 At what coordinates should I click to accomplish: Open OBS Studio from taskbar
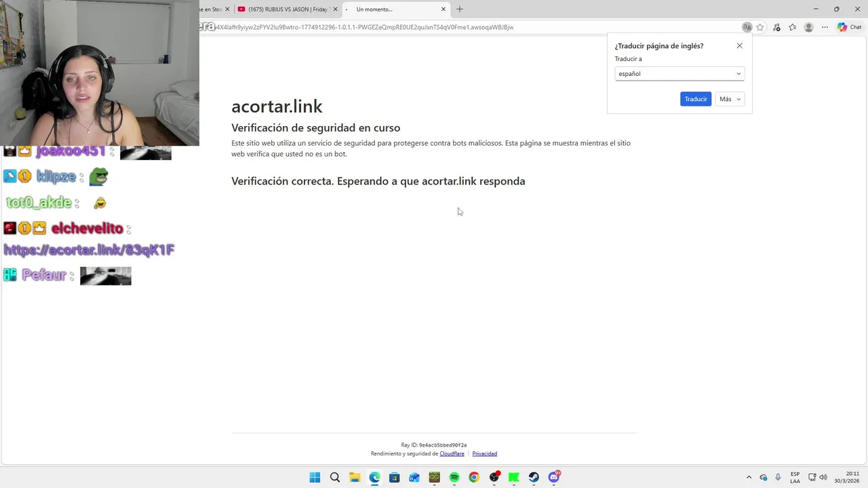tap(494, 477)
